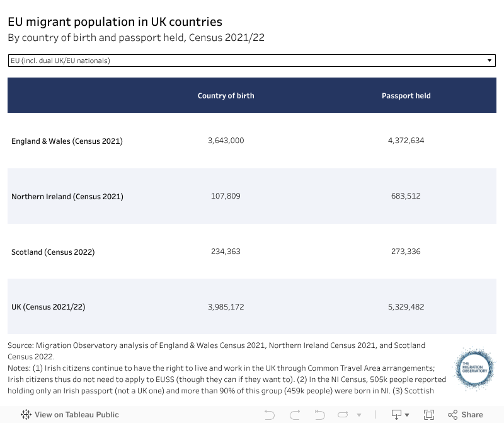Click the Tableau logo icon
The image size is (504, 423).
pos(26,415)
